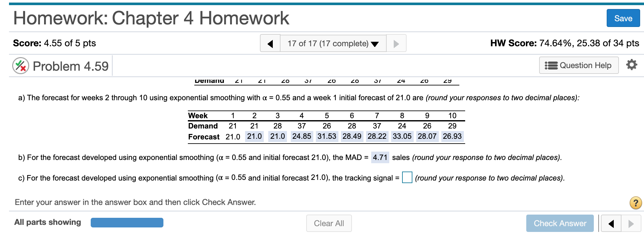Click the Clear All button
Screen dimensions: 644x239
click(x=329, y=223)
